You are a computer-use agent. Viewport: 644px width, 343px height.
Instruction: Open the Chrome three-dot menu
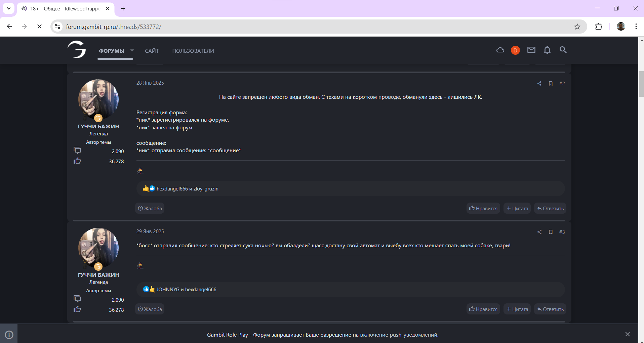(x=636, y=27)
